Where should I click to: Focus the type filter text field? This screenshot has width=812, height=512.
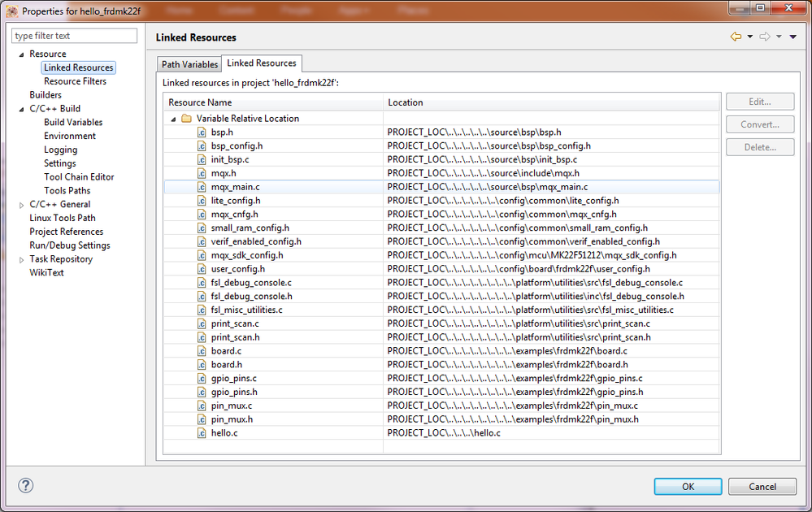pyautogui.click(x=74, y=36)
